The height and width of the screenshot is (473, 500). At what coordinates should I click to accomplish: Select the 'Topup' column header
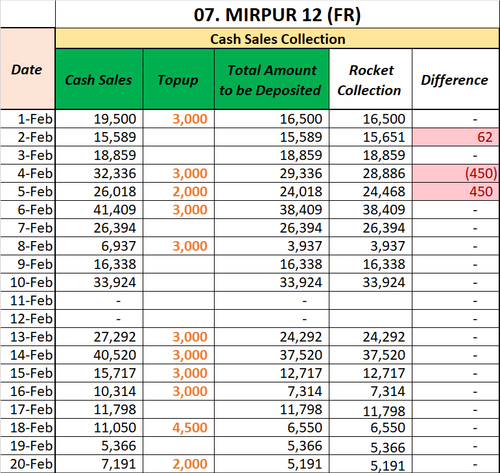(179, 79)
